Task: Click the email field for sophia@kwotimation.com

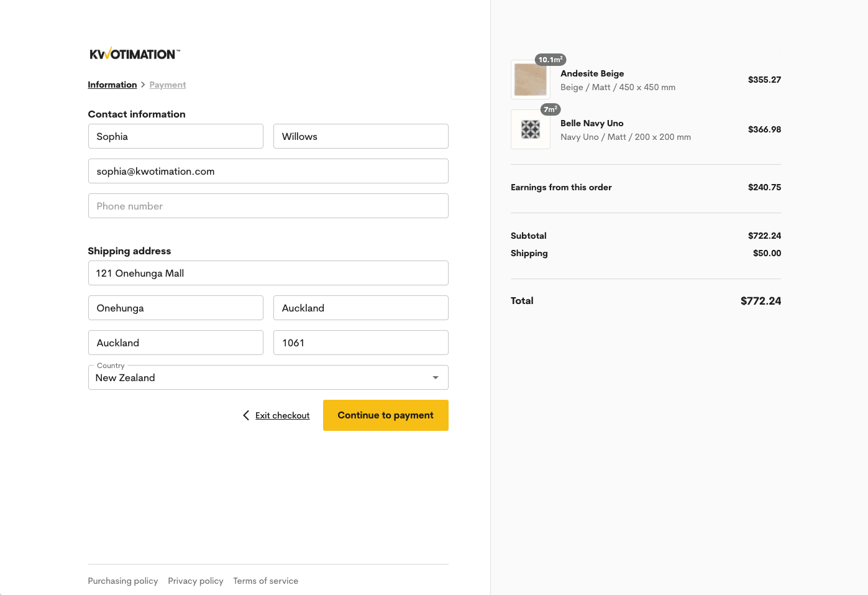Action: pyautogui.click(x=268, y=171)
